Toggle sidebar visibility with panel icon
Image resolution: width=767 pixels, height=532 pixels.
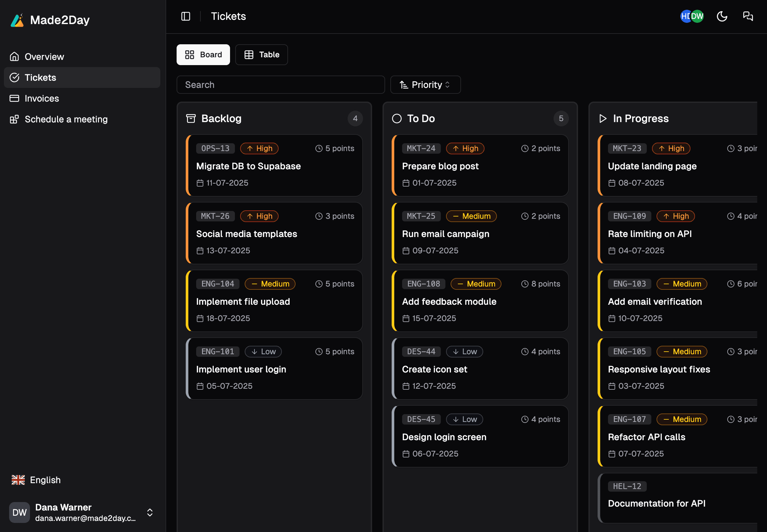point(185,16)
